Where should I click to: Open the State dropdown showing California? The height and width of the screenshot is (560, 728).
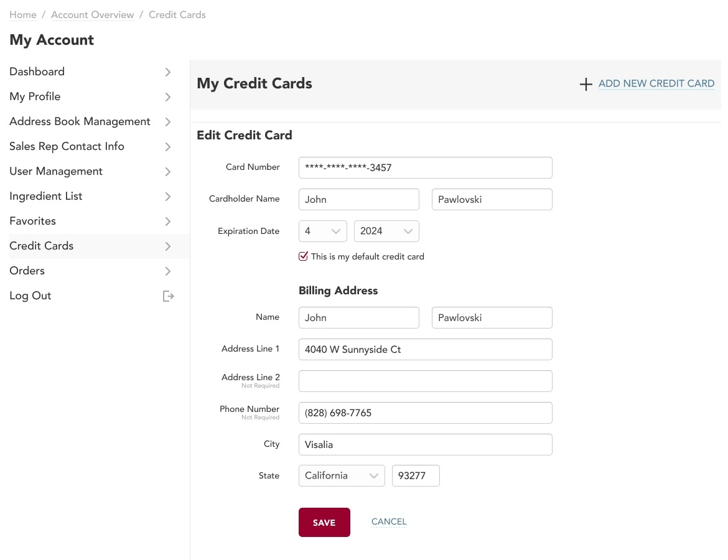click(342, 476)
